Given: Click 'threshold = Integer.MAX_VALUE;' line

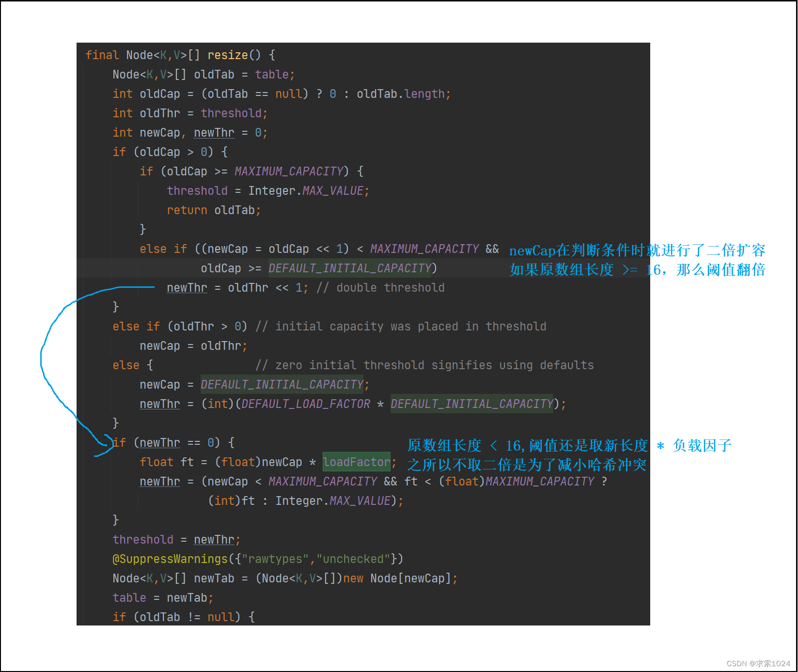Looking at the screenshot, I should pos(268,191).
